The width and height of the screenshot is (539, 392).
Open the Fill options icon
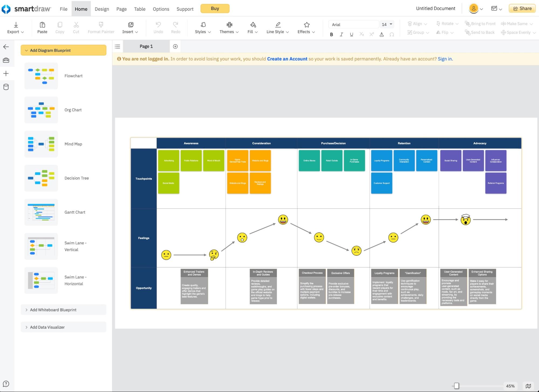pyautogui.click(x=252, y=27)
